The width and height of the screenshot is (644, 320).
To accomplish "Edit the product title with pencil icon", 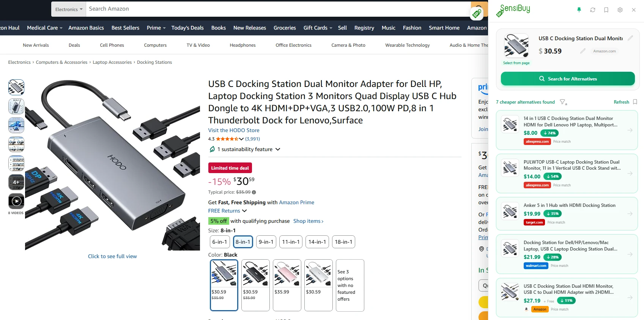I will click(x=630, y=38).
